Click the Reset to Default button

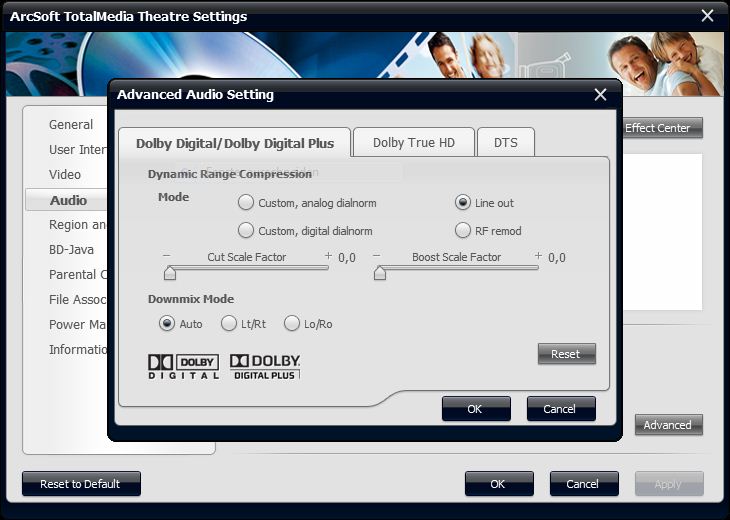[80, 484]
